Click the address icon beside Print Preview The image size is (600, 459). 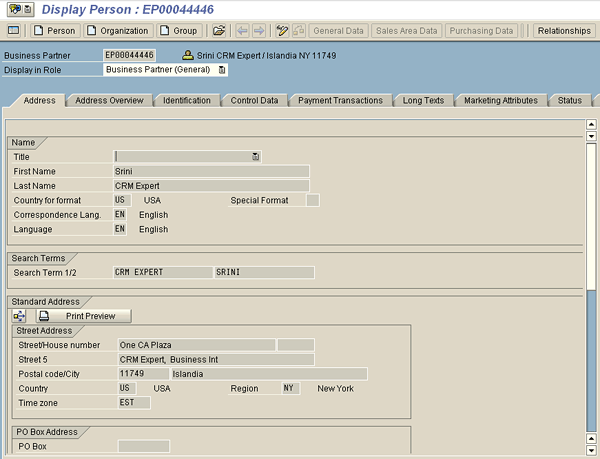(20, 316)
